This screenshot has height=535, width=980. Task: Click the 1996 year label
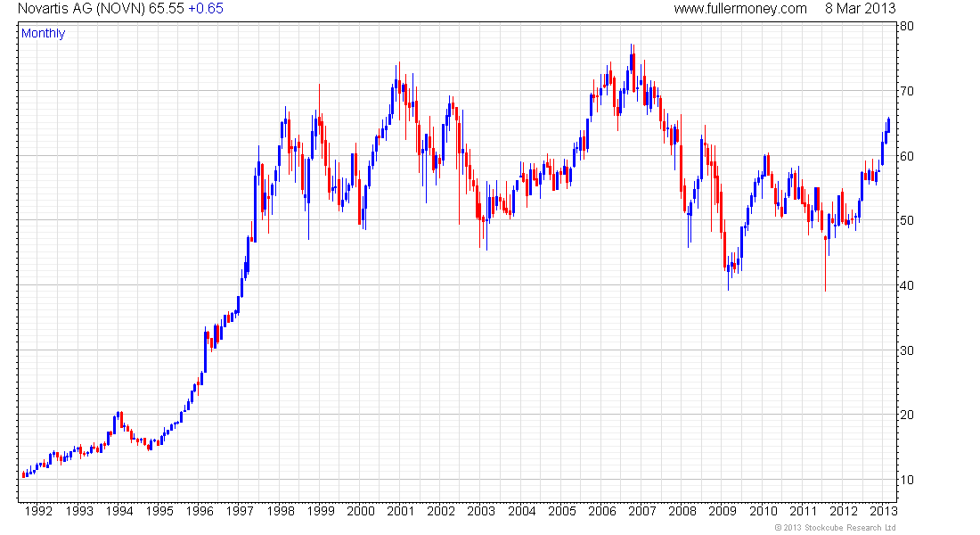(200, 511)
